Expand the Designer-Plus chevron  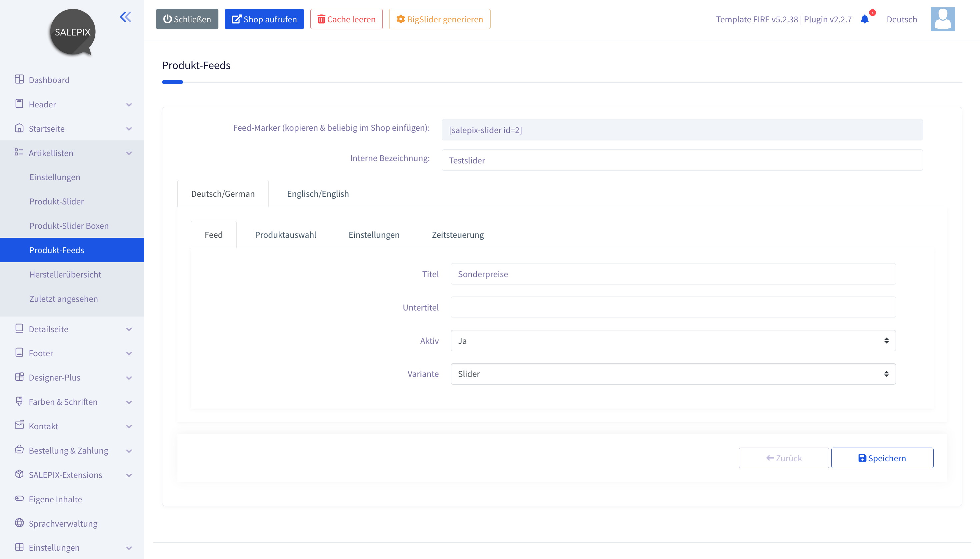click(x=129, y=378)
